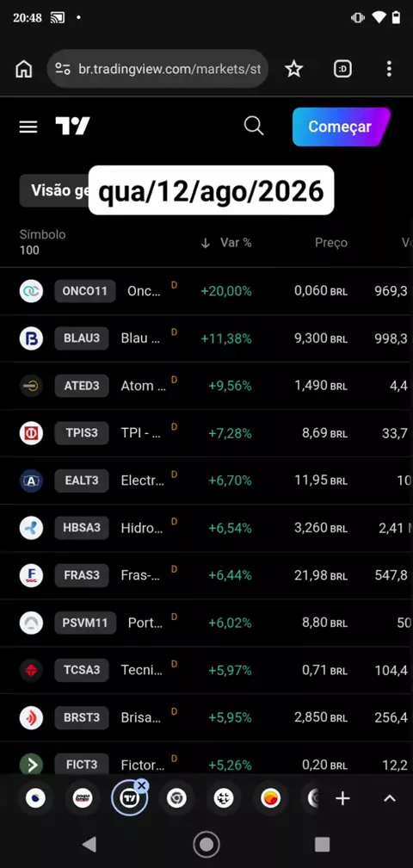This screenshot has width=413, height=868.
Task: Open the BLAU3 symbol link
Action: coord(81,338)
